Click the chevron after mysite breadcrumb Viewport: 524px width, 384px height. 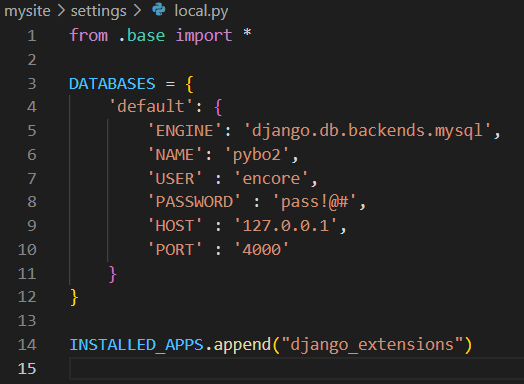coord(61,11)
